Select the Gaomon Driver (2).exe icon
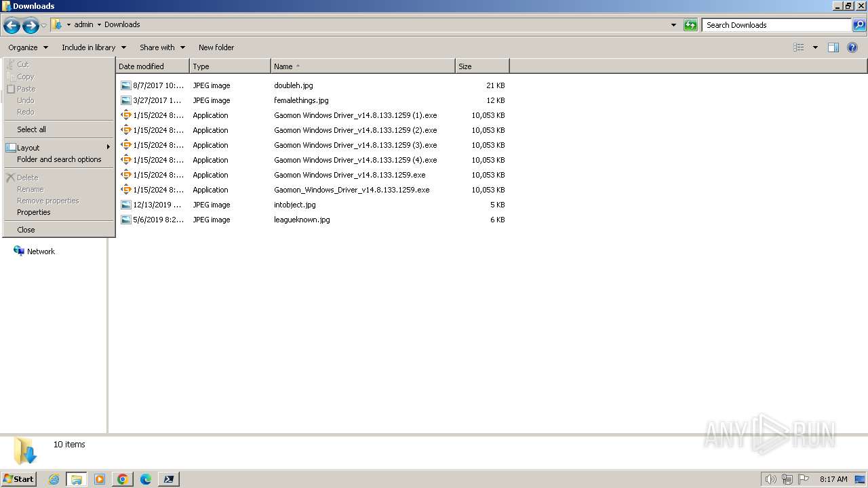 (x=126, y=130)
